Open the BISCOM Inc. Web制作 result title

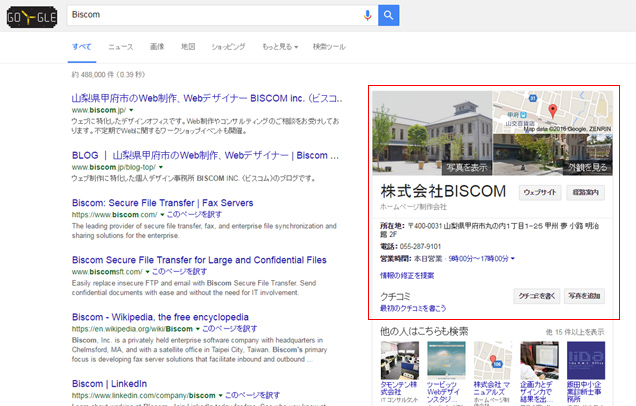[x=207, y=99]
